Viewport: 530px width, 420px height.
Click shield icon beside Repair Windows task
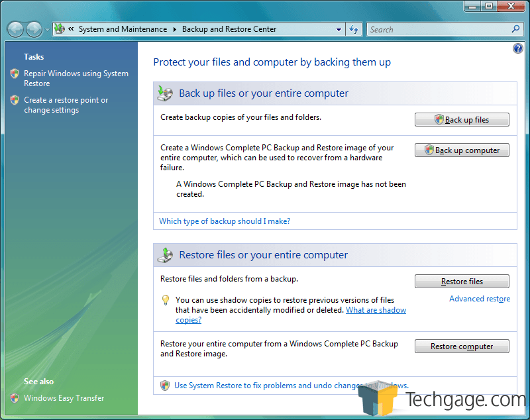coord(15,74)
